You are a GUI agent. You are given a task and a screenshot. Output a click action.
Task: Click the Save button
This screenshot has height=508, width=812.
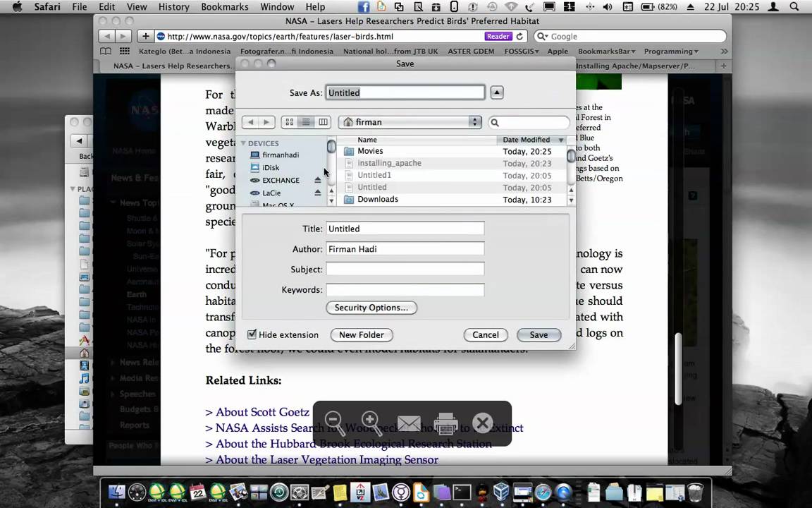click(539, 335)
